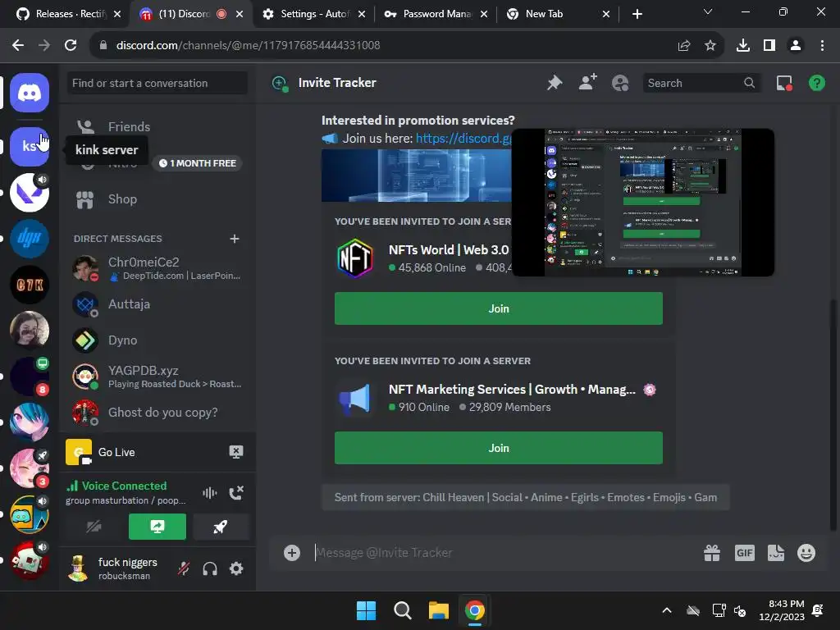Toggle screen share green button
The width and height of the screenshot is (840, 630).
[157, 527]
